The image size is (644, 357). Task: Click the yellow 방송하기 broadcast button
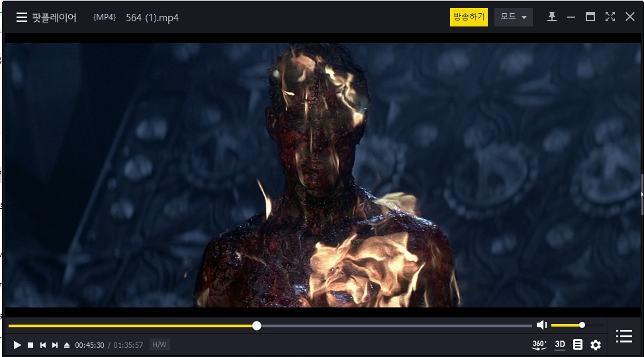point(469,17)
